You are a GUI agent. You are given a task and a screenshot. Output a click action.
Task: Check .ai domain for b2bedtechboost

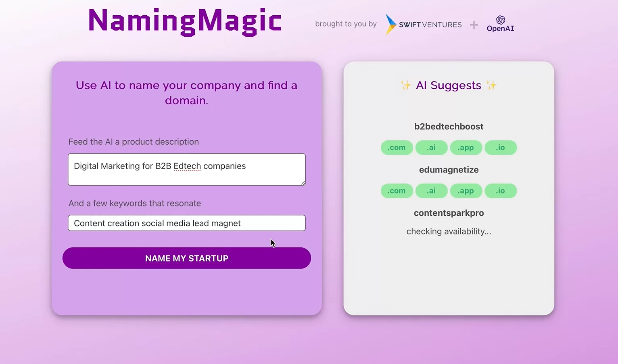[x=431, y=148]
